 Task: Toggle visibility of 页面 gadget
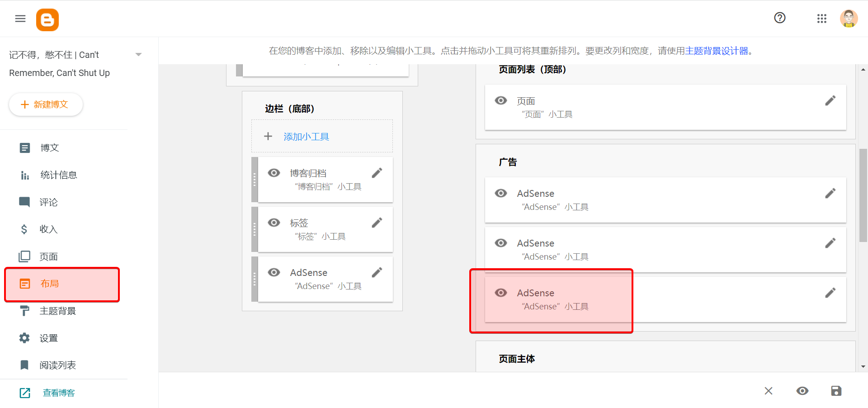500,101
